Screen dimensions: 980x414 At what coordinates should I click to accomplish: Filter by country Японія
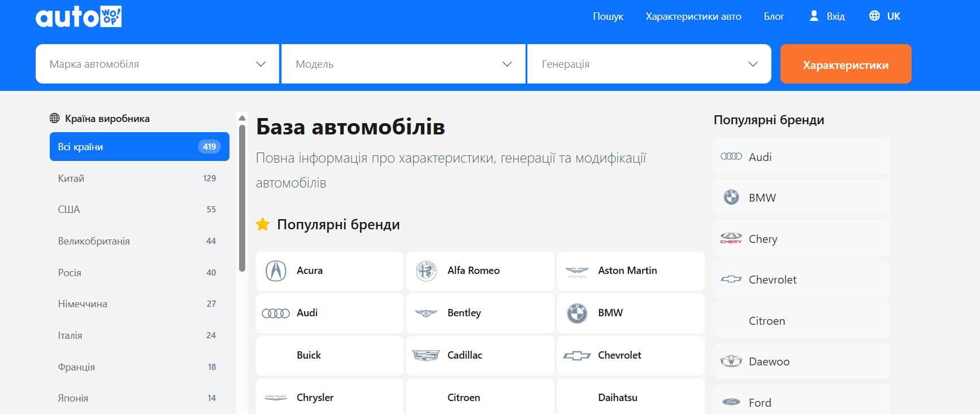[x=140, y=398]
